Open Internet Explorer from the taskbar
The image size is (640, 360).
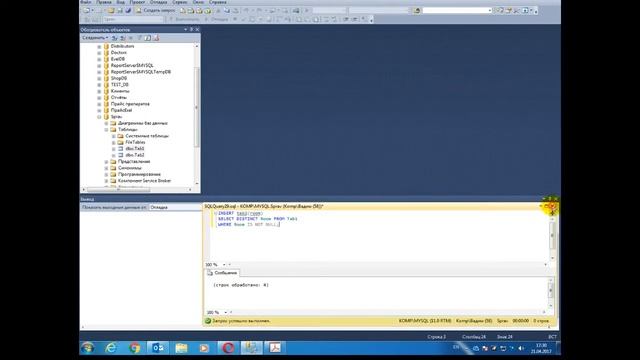[111, 348]
